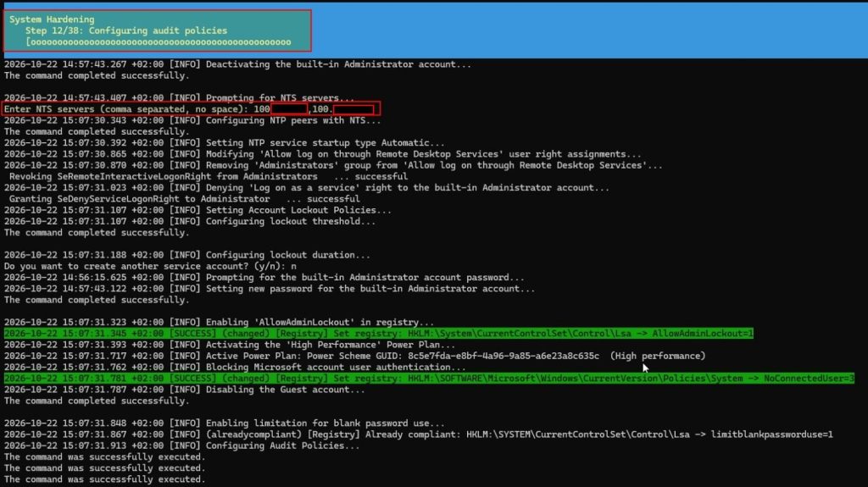This screenshot has height=487, width=868.
Task: Click the first redacted NTS server address
Action: 289,109
